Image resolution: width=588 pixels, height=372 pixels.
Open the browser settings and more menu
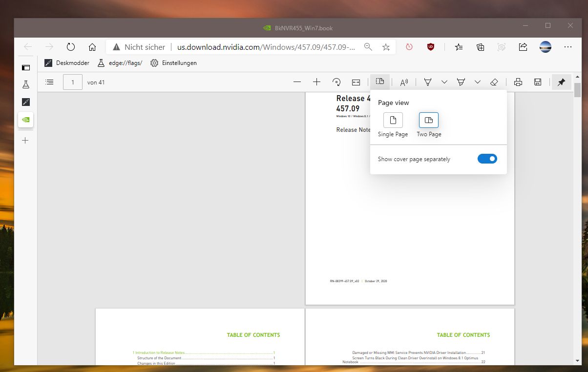click(x=567, y=47)
